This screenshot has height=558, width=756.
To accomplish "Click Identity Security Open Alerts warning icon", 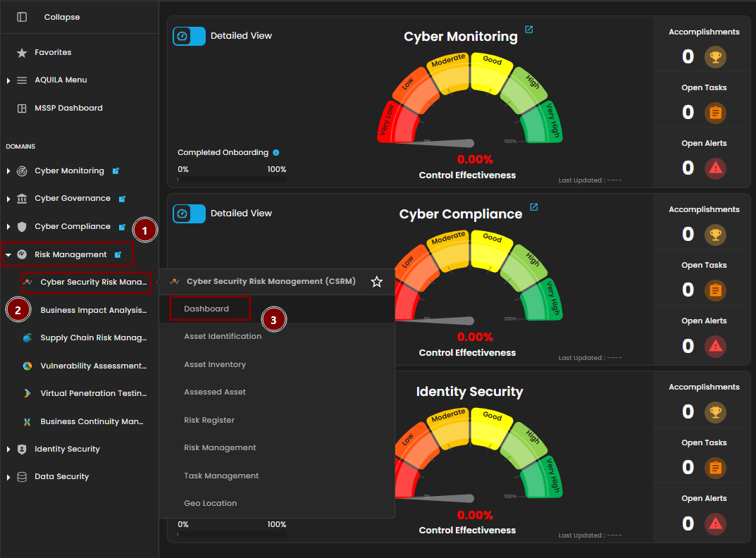I will click(715, 523).
